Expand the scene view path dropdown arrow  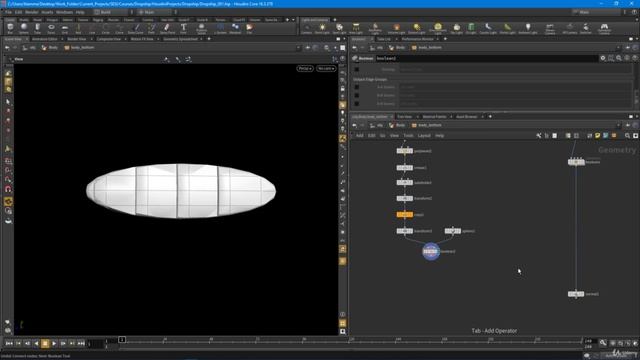[x=298, y=48]
